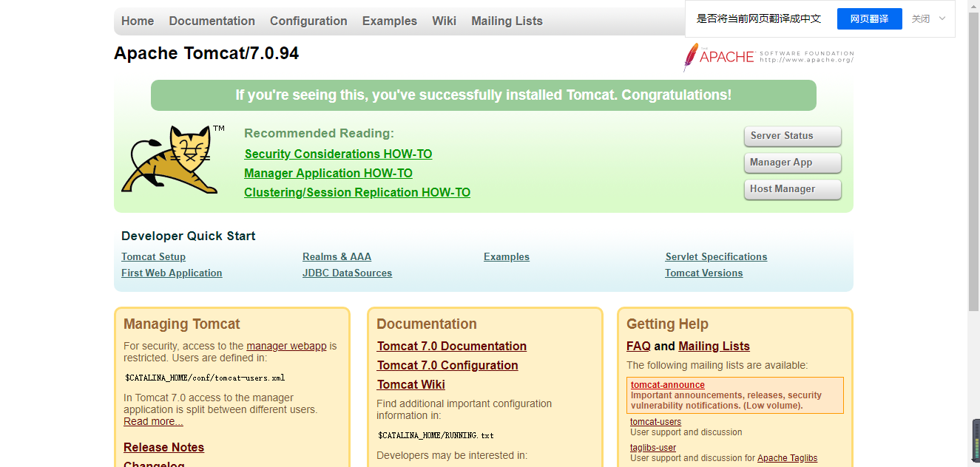
Task: Click the Getting Help heading
Action: click(667, 324)
